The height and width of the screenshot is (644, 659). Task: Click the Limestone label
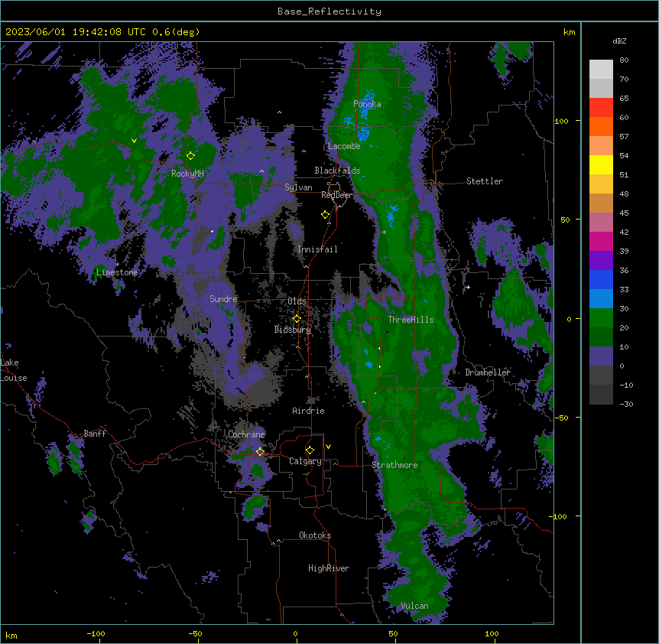pos(117,272)
